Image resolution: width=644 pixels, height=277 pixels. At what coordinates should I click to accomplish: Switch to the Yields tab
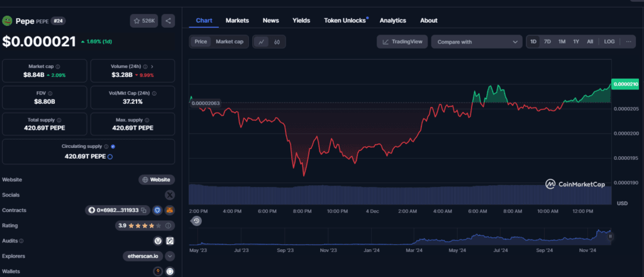301,21
